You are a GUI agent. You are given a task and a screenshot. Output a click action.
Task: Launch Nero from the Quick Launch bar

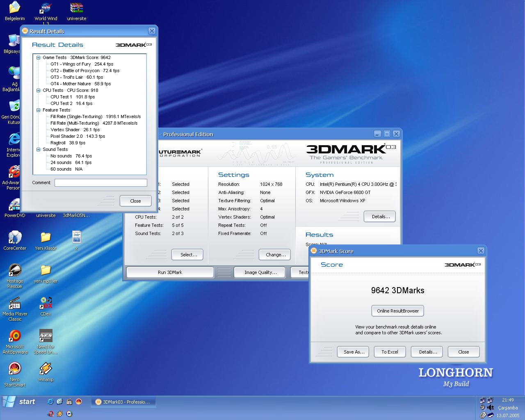[79, 402]
